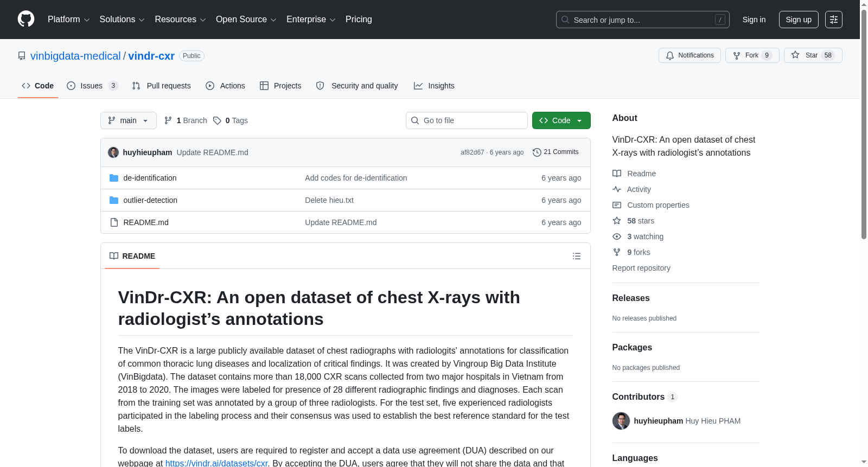Click the Releases heading
The width and height of the screenshot is (868, 467).
(x=631, y=298)
